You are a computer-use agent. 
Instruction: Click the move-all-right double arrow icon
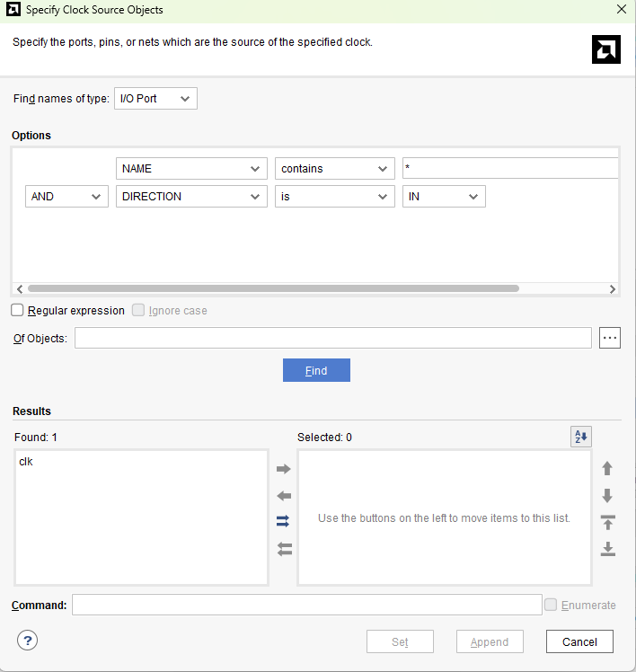[x=284, y=522]
